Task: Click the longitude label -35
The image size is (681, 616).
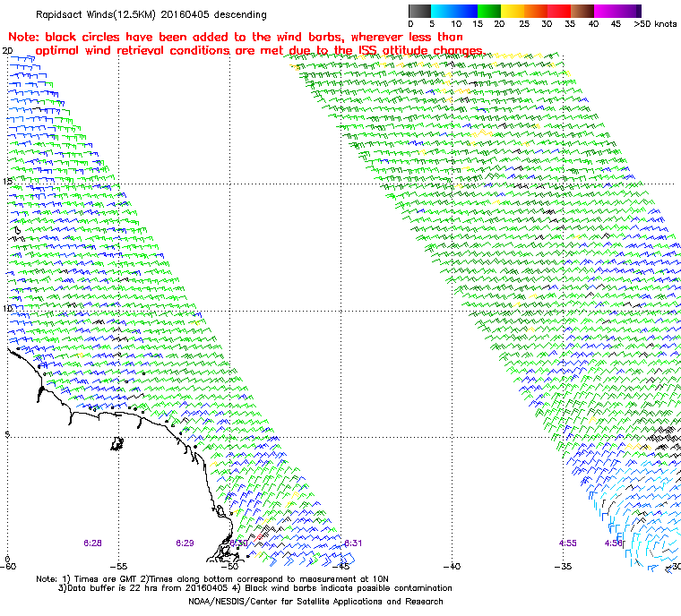Action: (564, 567)
